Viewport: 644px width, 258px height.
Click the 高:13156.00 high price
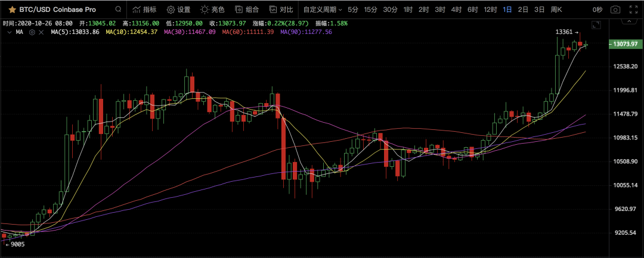(142, 24)
